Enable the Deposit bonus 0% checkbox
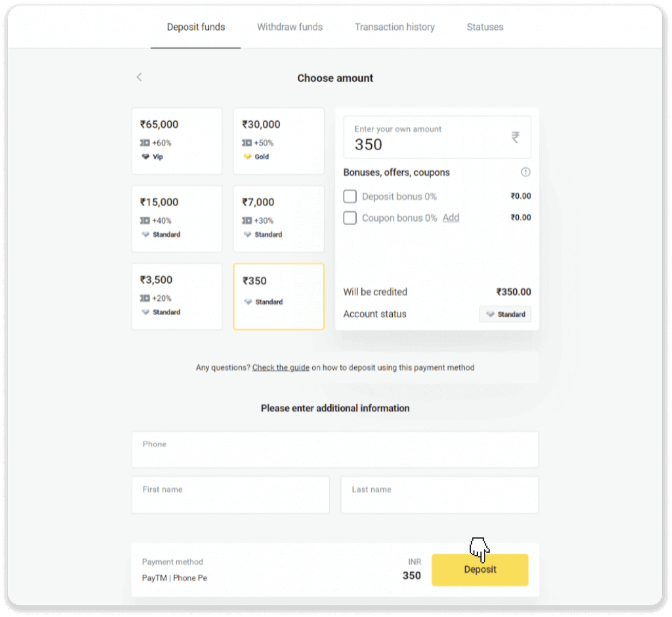Viewport: 672px width, 617px height. pyautogui.click(x=350, y=196)
